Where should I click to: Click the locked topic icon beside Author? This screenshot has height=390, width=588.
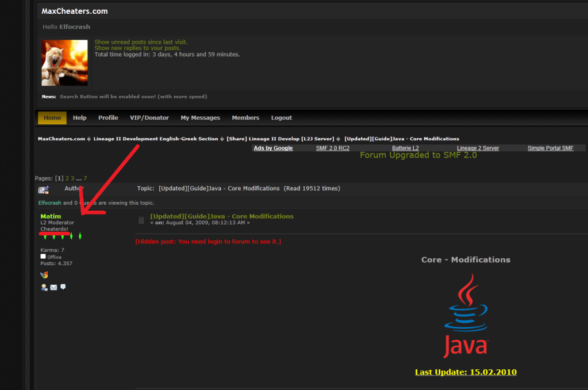pos(44,190)
